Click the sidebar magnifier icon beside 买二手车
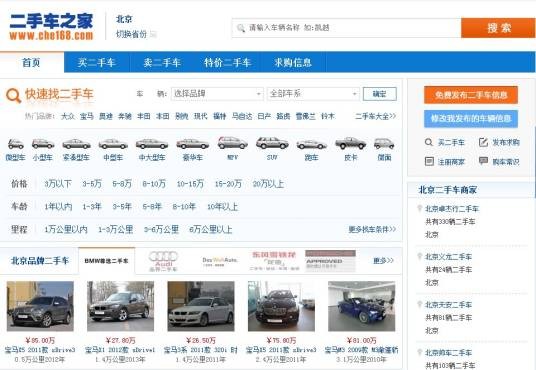 (x=429, y=142)
